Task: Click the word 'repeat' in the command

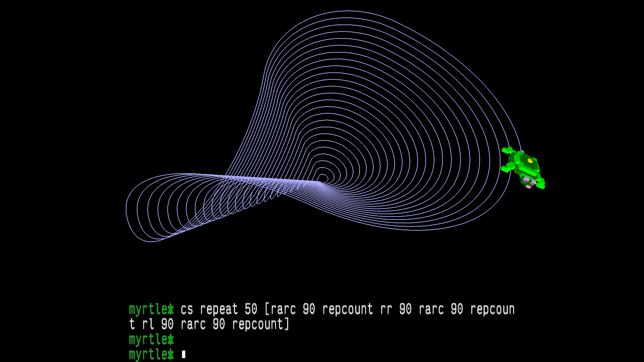Action: (219, 309)
